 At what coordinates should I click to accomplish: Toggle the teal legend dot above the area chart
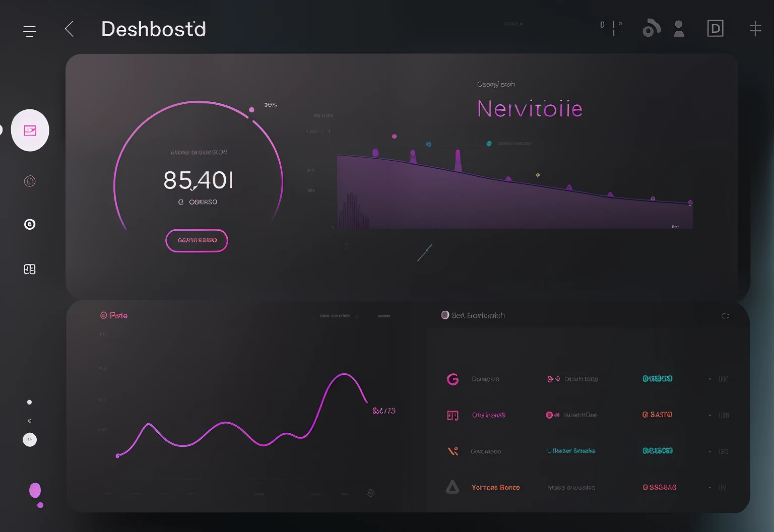click(x=489, y=144)
